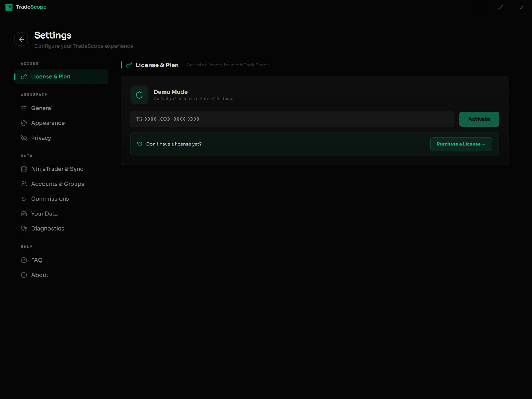Focus the license key input field

click(x=292, y=119)
